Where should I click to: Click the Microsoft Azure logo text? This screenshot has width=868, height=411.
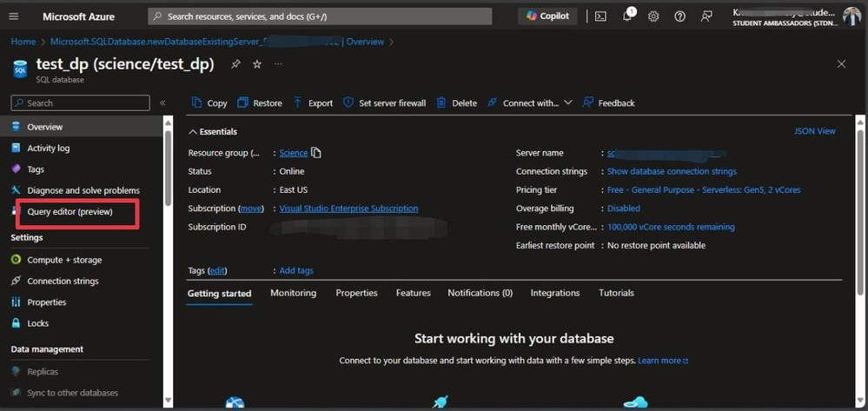78,17
